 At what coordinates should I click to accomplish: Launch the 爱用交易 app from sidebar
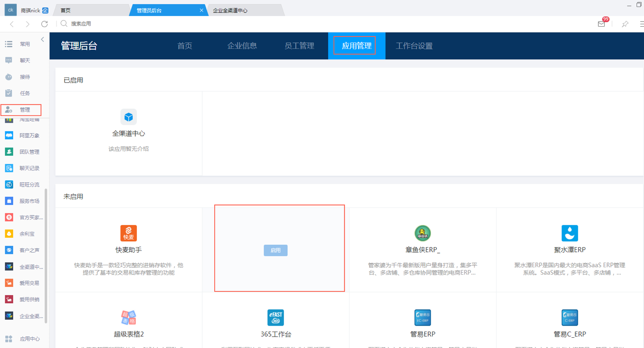(x=22, y=283)
